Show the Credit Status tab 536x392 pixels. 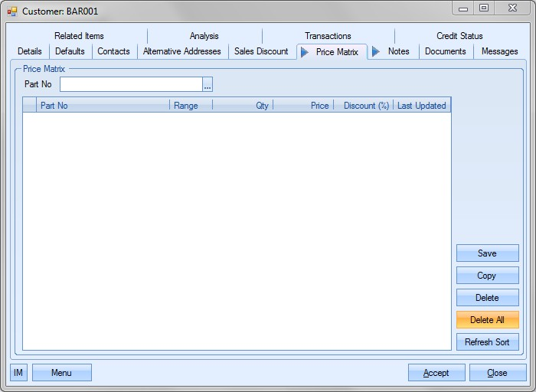[x=459, y=36]
